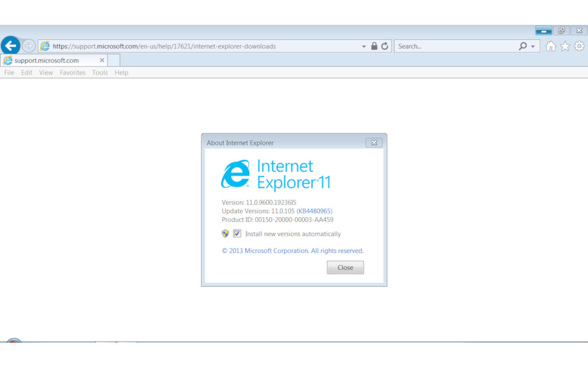Click the Microsoft Corporation copyright link

pyautogui.click(x=293, y=251)
